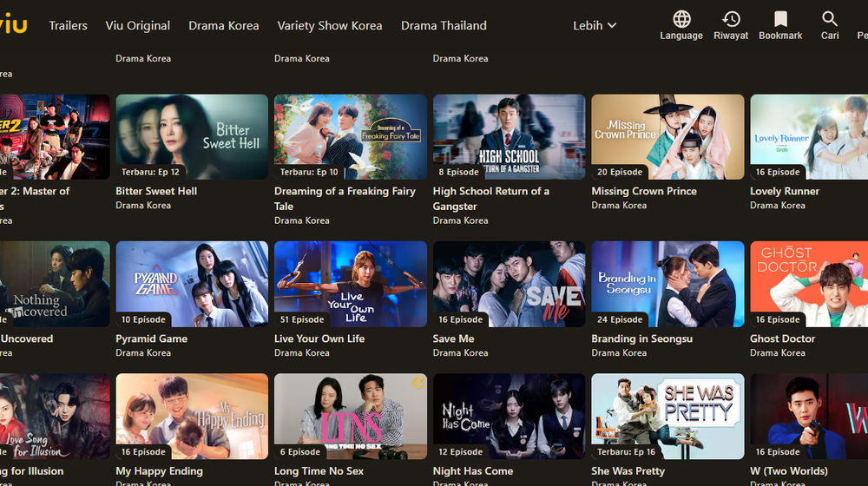Open the Ghost Doctor thumbnail

[809, 284]
